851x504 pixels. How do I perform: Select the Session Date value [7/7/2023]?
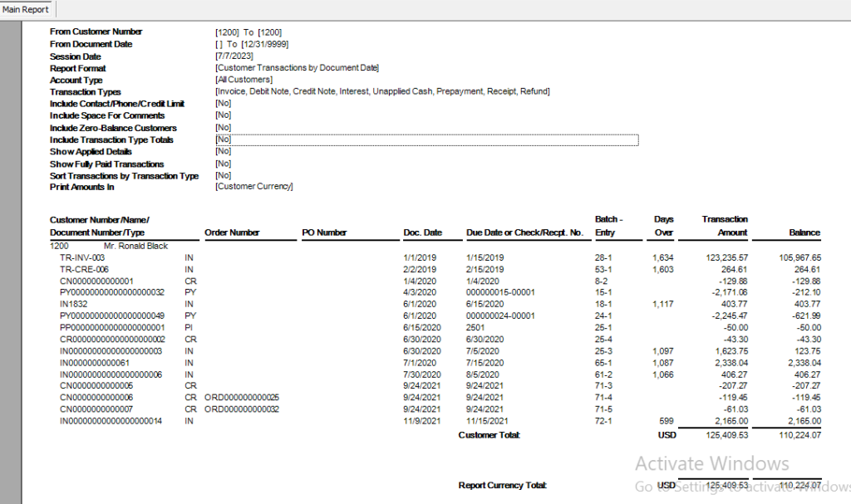coord(233,56)
